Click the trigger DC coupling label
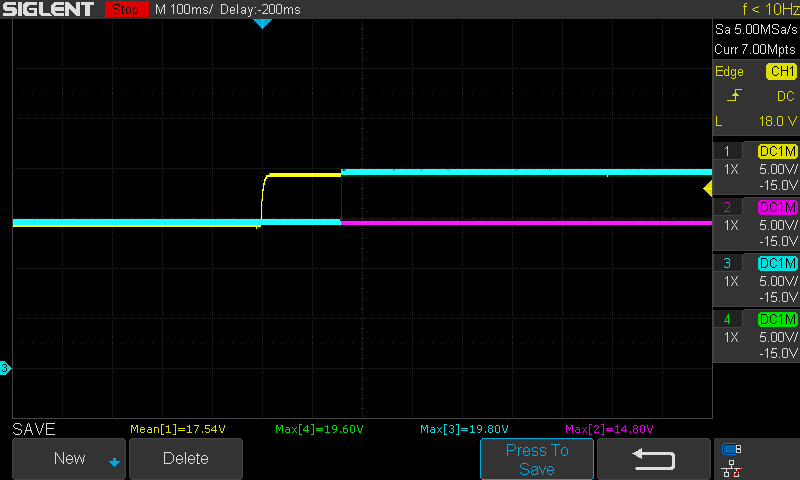Image resolution: width=800 pixels, height=480 pixels. tap(785, 96)
